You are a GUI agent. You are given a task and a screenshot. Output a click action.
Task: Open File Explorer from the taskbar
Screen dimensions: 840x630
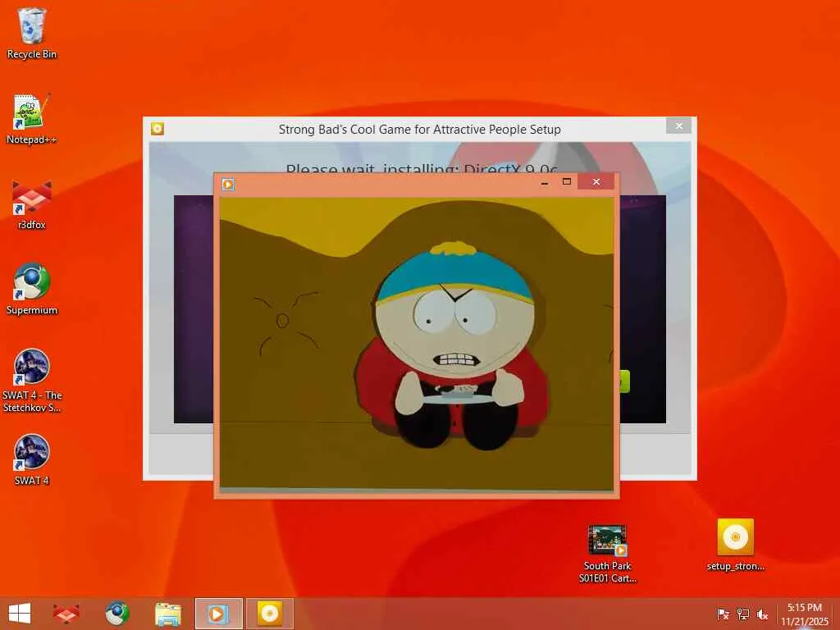pos(167,614)
